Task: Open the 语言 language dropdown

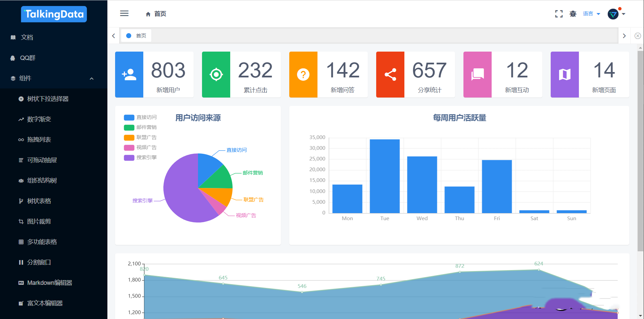Action: 591,14
